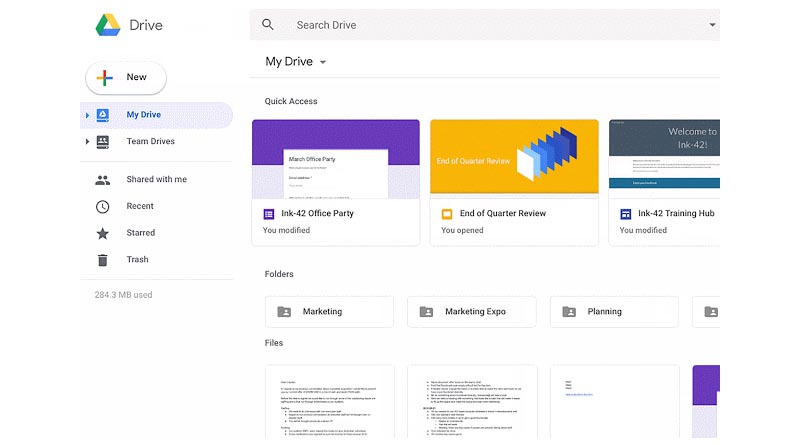The width and height of the screenshot is (800, 445).
Task: Open the Marketing Expo folder
Action: pos(472,312)
